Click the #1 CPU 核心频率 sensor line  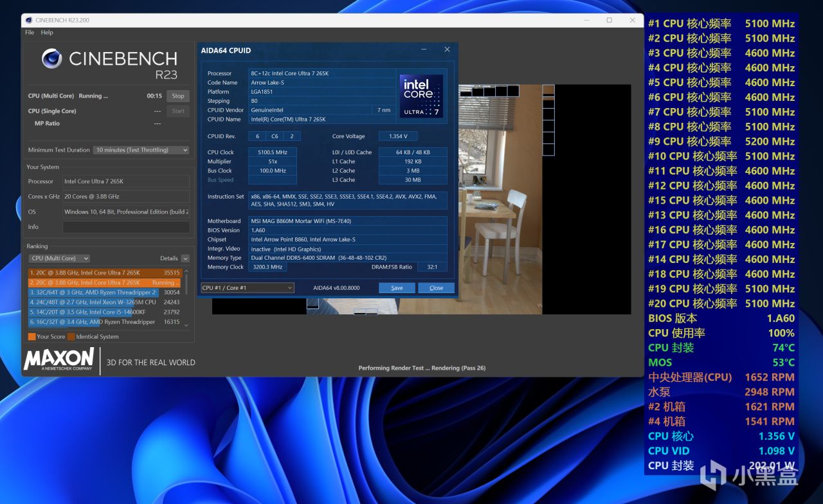(721, 24)
